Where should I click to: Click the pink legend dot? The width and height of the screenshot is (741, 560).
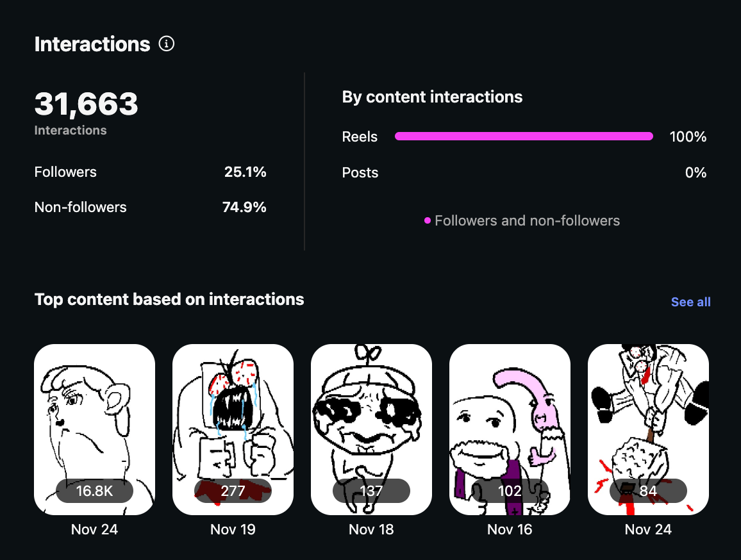428,221
